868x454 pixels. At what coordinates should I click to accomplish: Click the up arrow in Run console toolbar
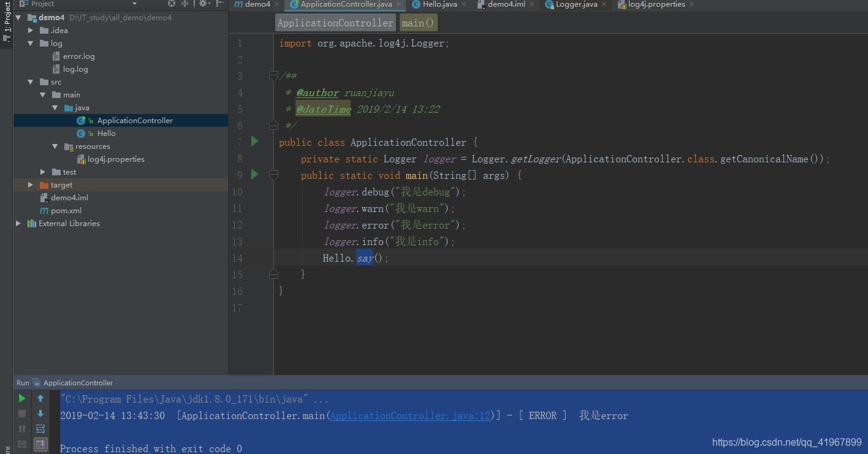pos(40,398)
